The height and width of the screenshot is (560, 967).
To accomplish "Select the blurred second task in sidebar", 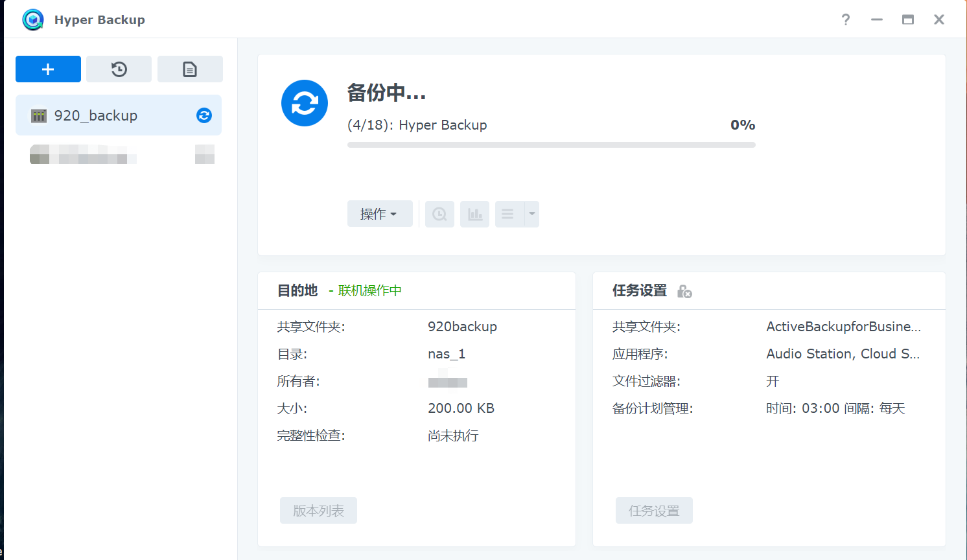I will click(119, 154).
